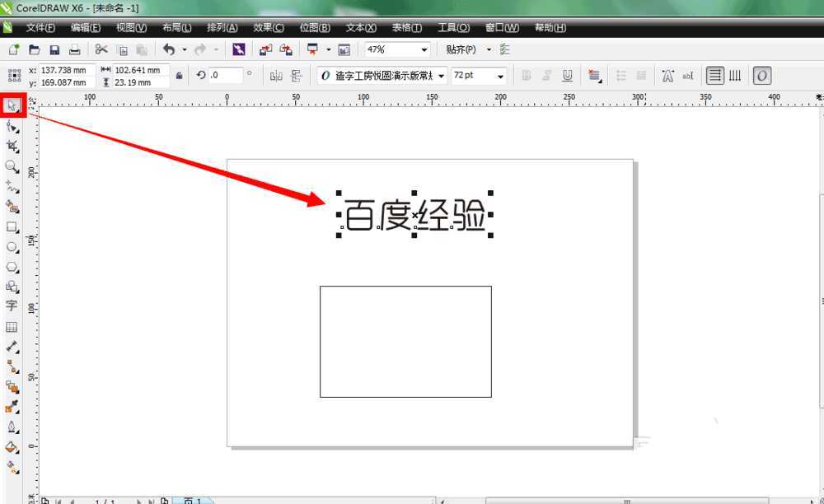
Task: Activate the Text tool (字)
Action: point(12,306)
